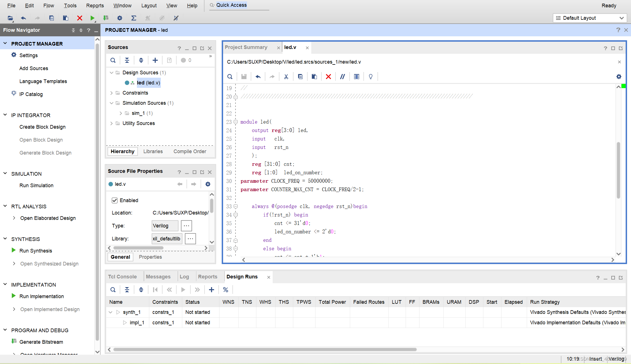Click the Reports sigma toolbar icon
Viewport: 631px width, 364px height.
point(134,18)
